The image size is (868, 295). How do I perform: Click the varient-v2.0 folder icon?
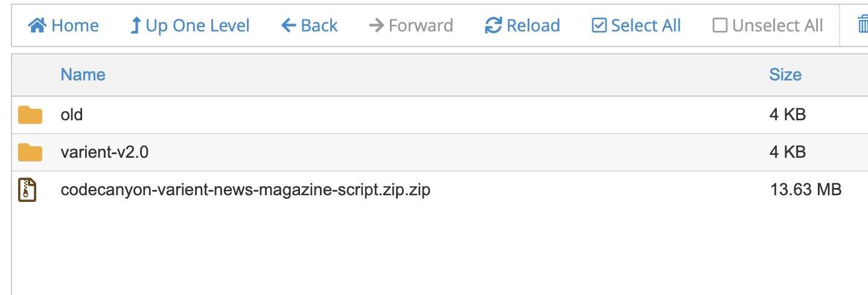click(x=30, y=152)
